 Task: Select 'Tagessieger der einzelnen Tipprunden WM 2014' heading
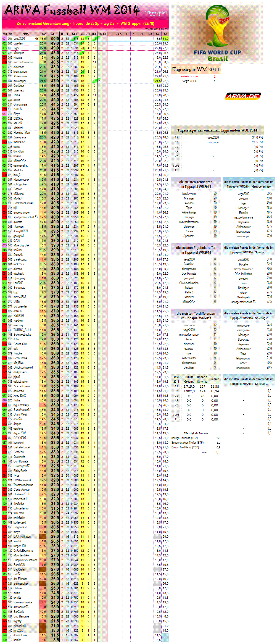[217, 130]
